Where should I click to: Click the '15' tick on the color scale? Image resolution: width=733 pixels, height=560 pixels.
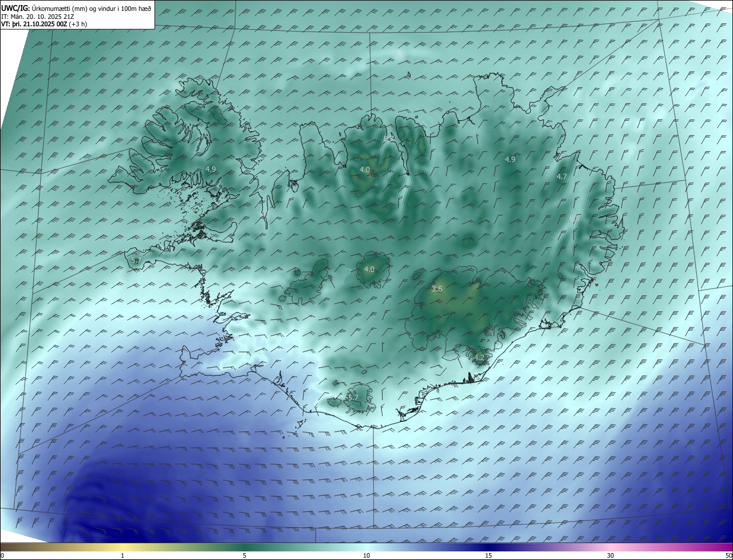[488, 555]
